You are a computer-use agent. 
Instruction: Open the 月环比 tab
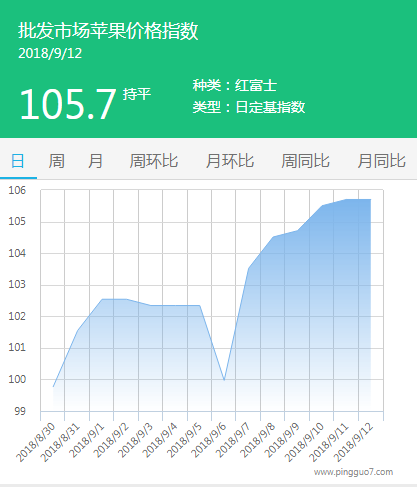tap(230, 161)
